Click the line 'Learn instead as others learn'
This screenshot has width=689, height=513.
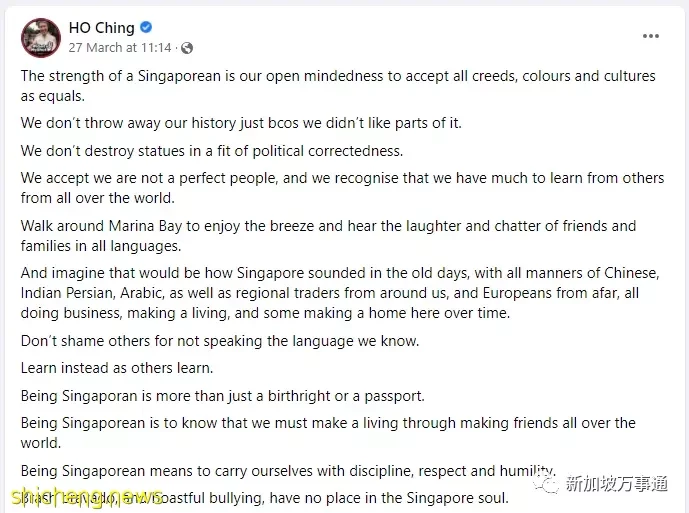[117, 367]
